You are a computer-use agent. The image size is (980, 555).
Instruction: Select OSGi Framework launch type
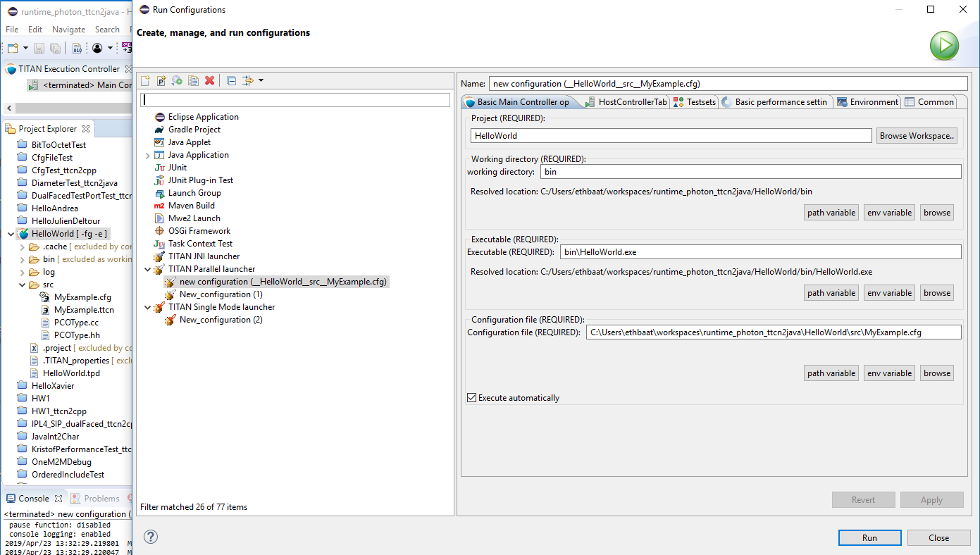[x=192, y=231]
